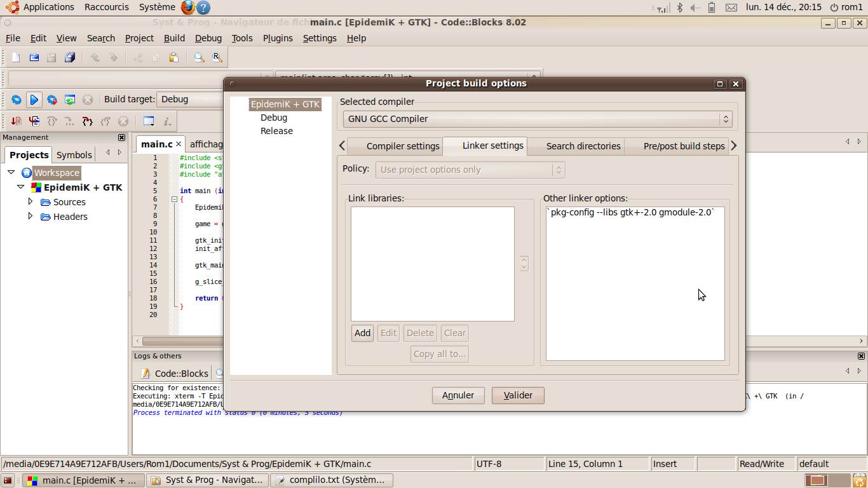The image size is (868, 488).
Task: Click the Valider button
Action: pyautogui.click(x=517, y=395)
